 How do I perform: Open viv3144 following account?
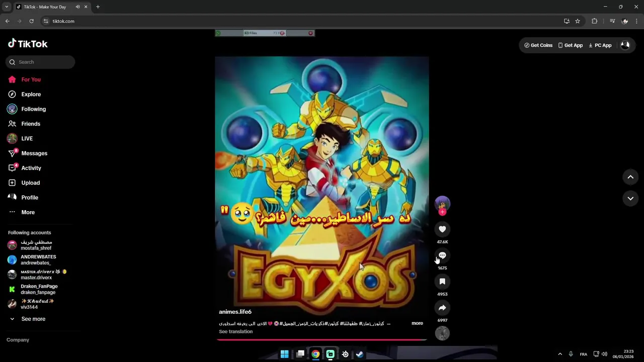36,304
